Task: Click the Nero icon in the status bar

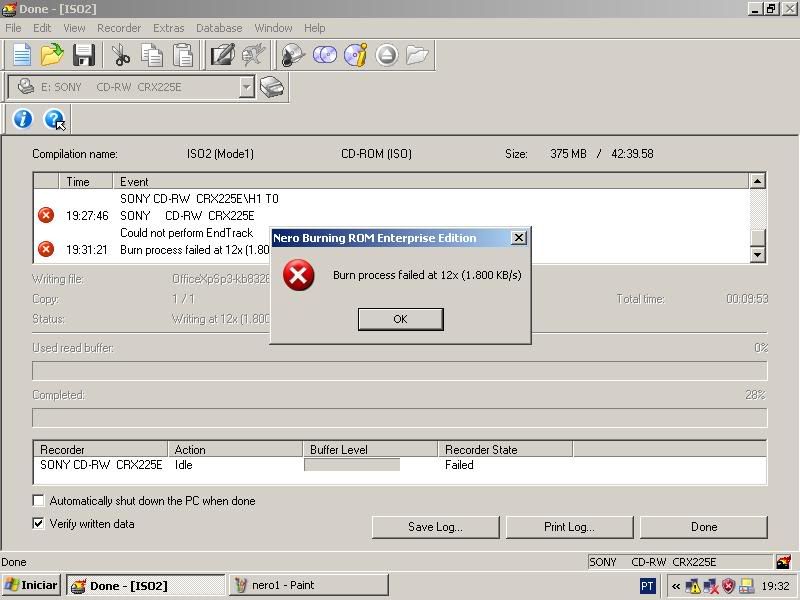Action: [783, 562]
